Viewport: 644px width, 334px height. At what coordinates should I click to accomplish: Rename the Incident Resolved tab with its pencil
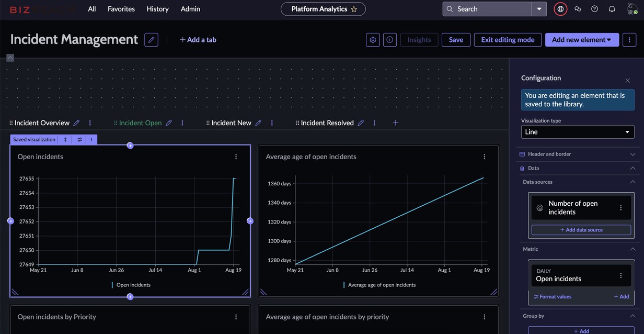pyautogui.click(x=361, y=123)
